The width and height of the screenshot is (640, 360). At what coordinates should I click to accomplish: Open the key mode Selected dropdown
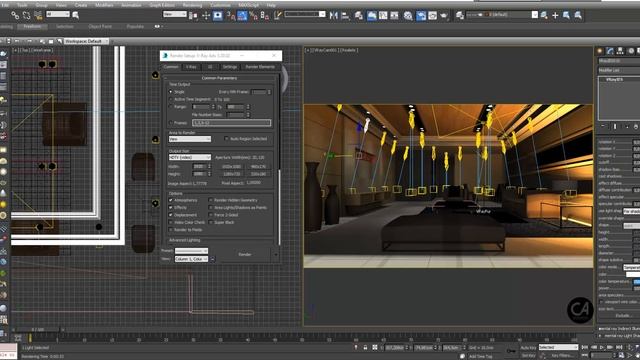point(558,347)
